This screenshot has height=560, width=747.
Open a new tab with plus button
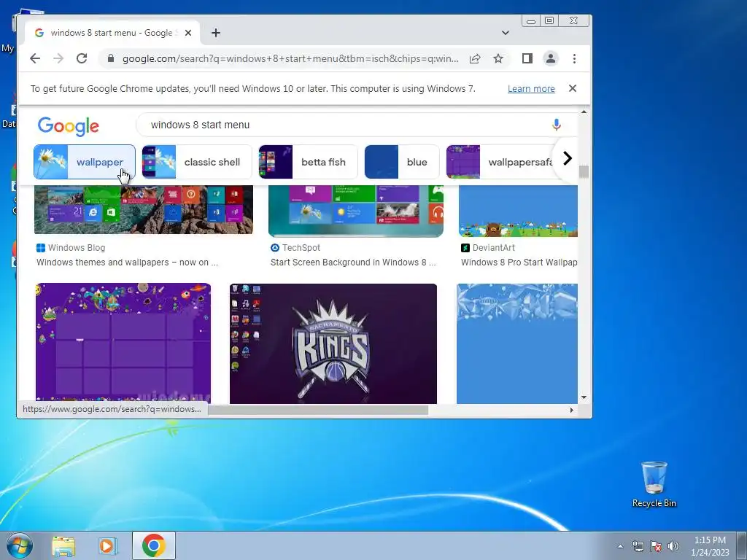[x=216, y=33]
